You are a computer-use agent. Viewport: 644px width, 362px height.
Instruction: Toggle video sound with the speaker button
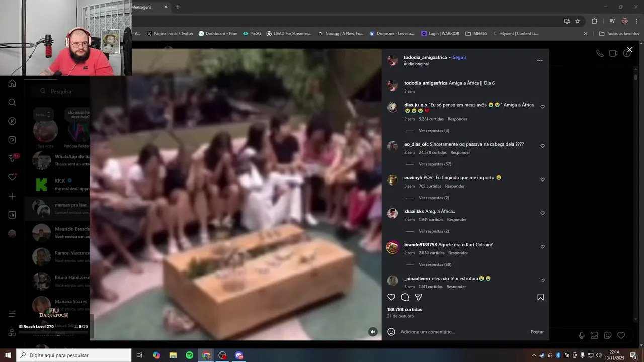373,332
